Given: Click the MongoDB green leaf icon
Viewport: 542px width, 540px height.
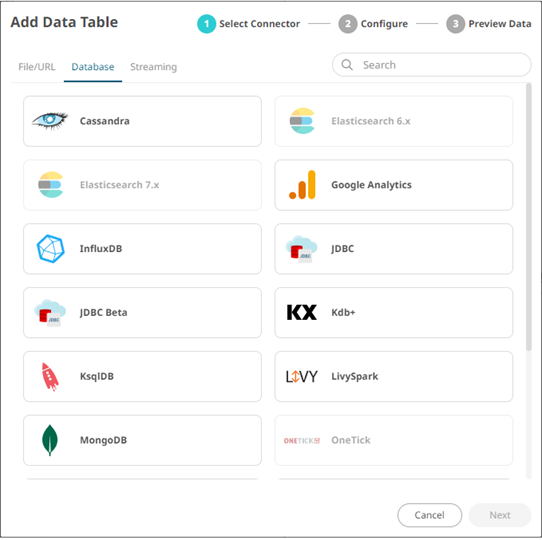Looking at the screenshot, I should (x=50, y=440).
